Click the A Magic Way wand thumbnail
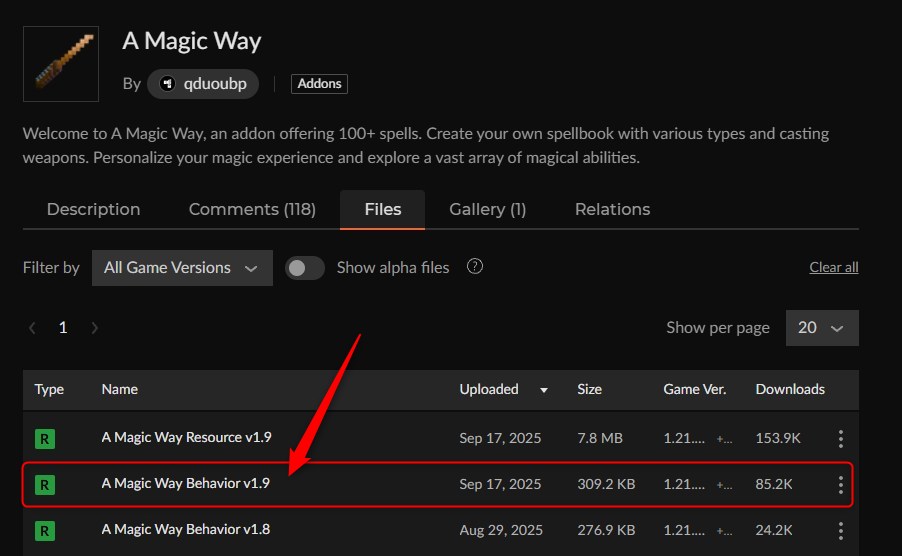Screen dimensions: 902x556 click(x=60, y=64)
